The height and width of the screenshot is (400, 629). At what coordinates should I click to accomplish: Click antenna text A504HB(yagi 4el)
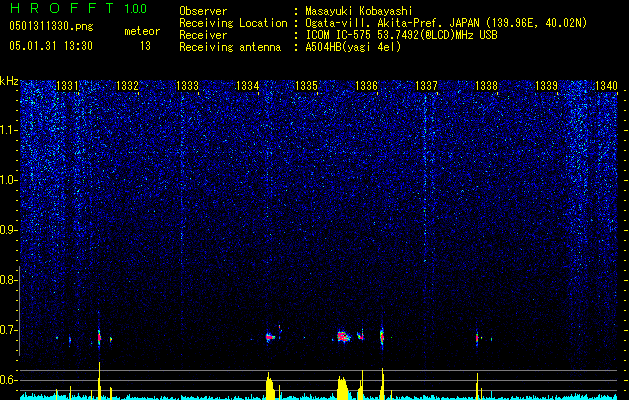353,47
